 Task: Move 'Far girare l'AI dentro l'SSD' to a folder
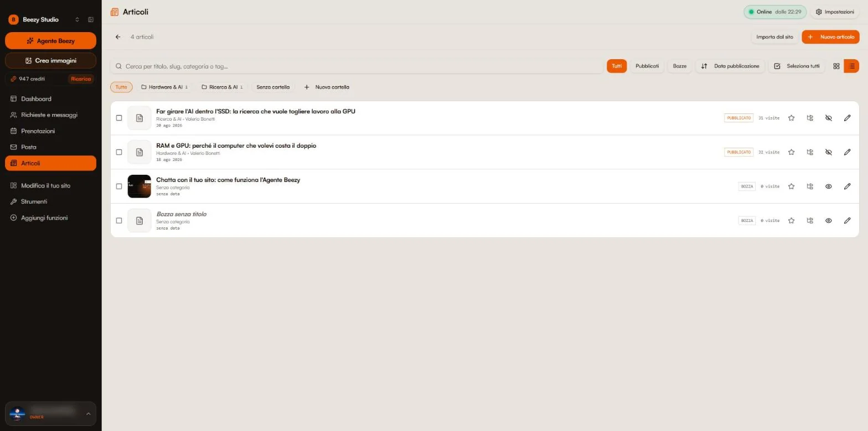point(810,118)
